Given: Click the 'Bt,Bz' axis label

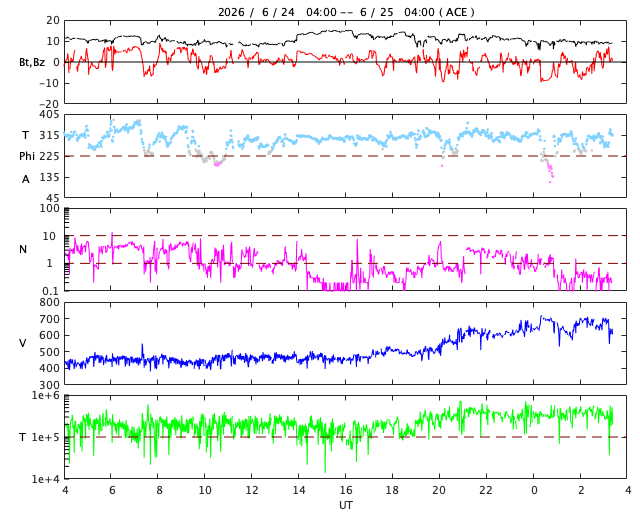Looking at the screenshot, I should point(32,62).
